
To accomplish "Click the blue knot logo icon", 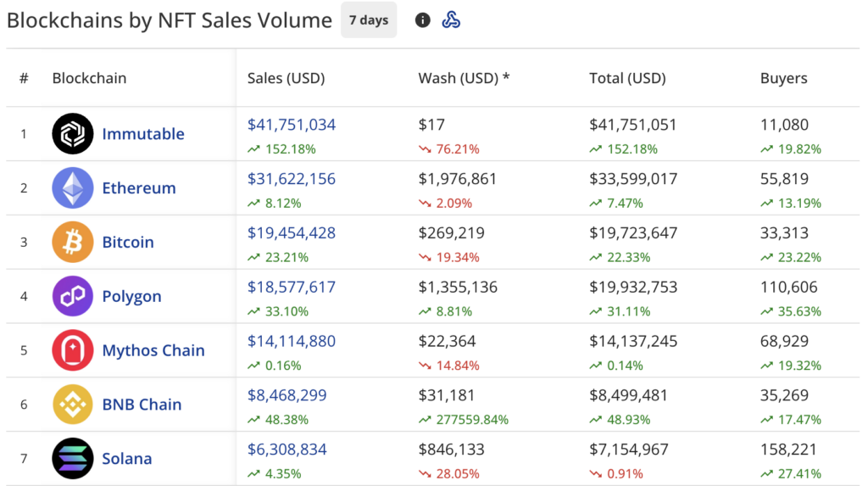I will pos(451,20).
